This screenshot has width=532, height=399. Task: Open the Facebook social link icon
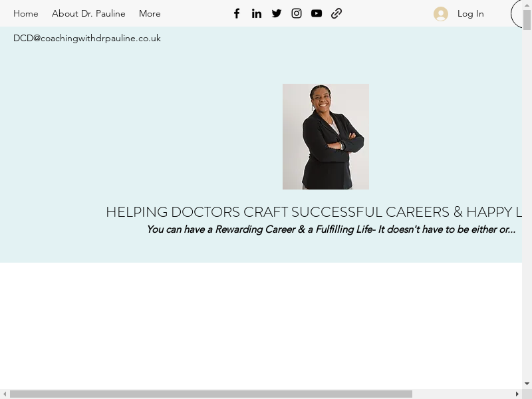click(x=237, y=13)
